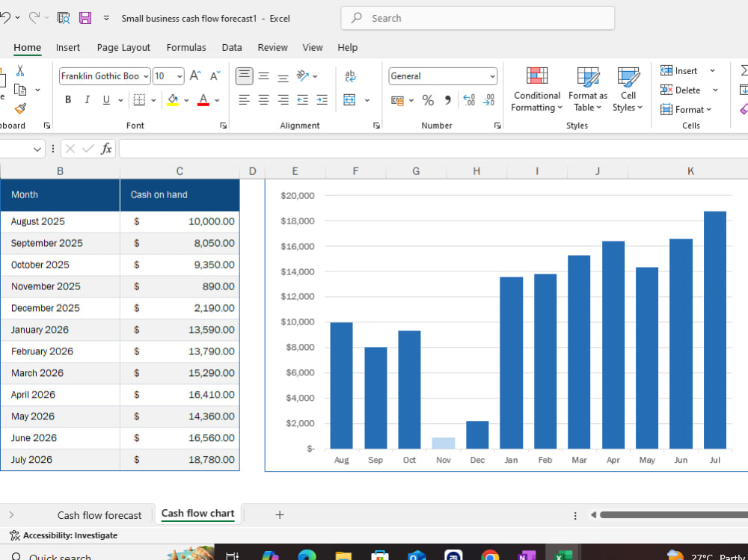Apply yellow fill color
Image resolution: width=748 pixels, height=560 pixels.
(x=173, y=100)
